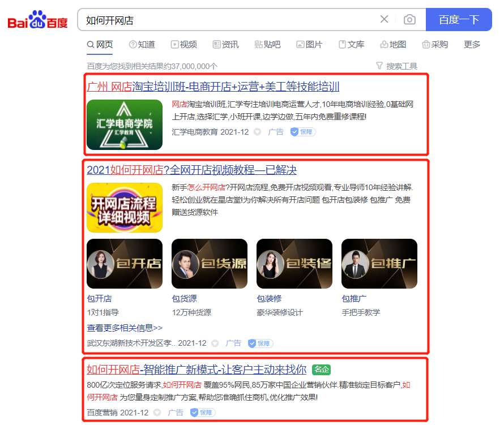504x425 pixels.
Task: Open 查看更多相关信息 link
Action: [x=125, y=328]
